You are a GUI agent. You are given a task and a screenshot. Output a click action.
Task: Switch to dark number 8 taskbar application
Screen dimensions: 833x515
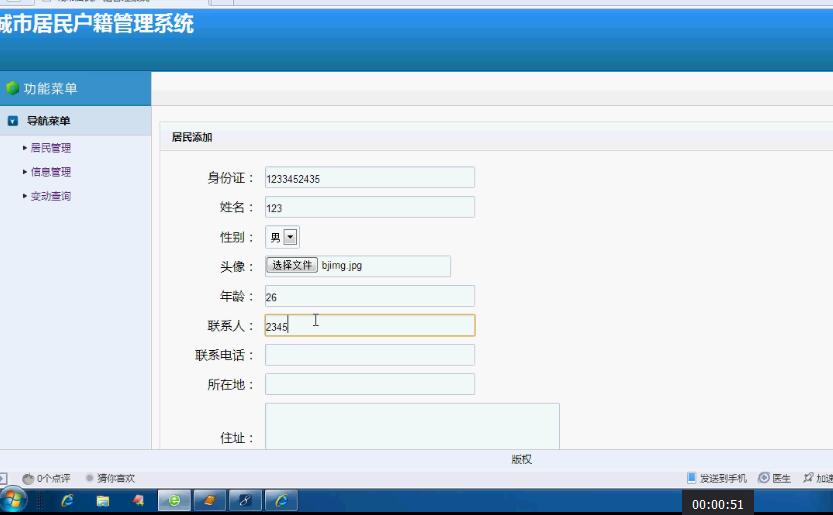coord(245,501)
